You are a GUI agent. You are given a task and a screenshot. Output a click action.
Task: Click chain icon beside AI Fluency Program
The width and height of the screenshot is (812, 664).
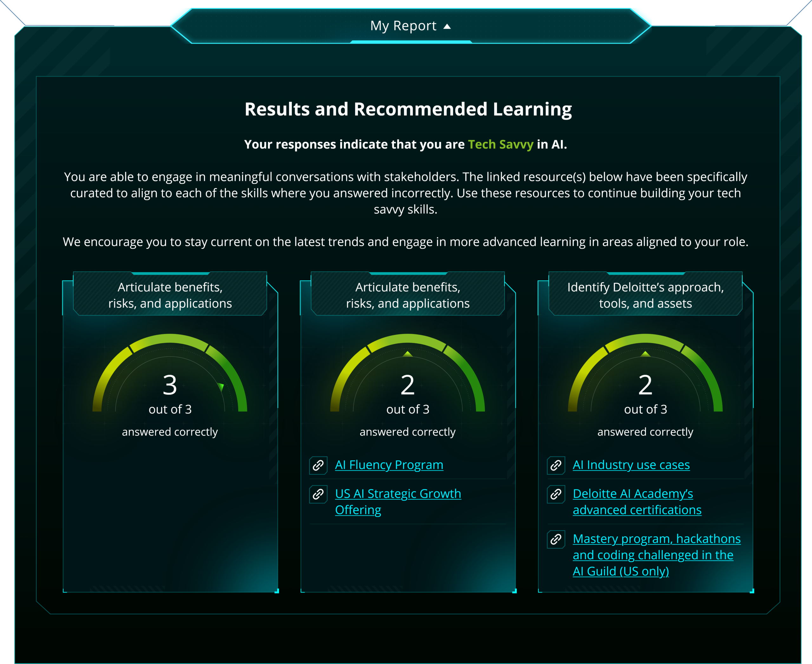318,465
